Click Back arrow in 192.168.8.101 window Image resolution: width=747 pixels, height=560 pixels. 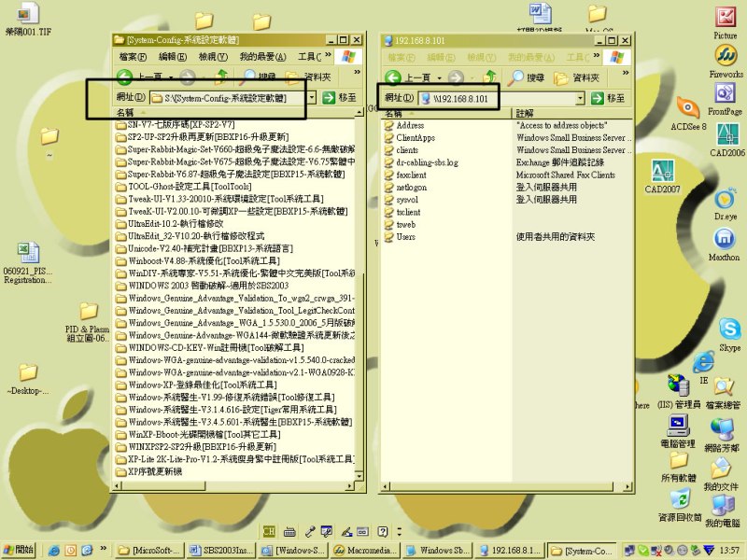click(x=393, y=77)
